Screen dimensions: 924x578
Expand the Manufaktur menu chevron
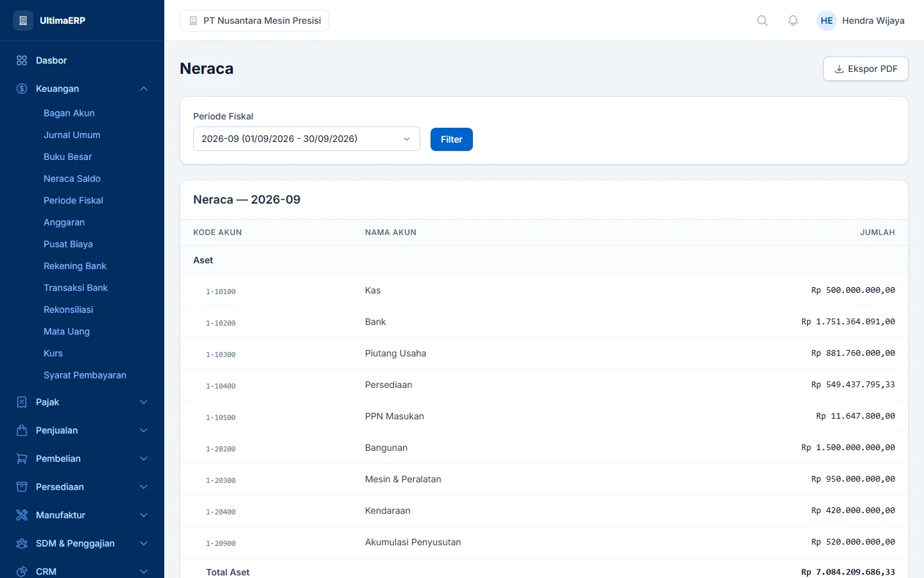(144, 515)
